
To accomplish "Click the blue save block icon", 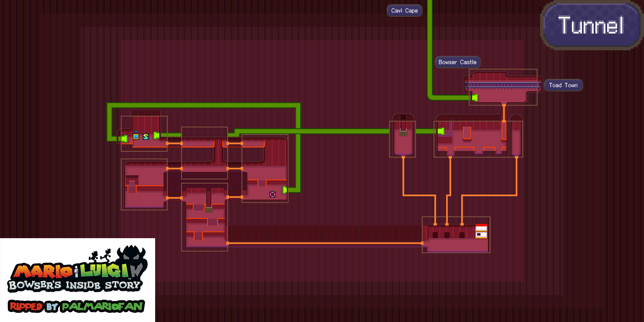I will (x=136, y=136).
